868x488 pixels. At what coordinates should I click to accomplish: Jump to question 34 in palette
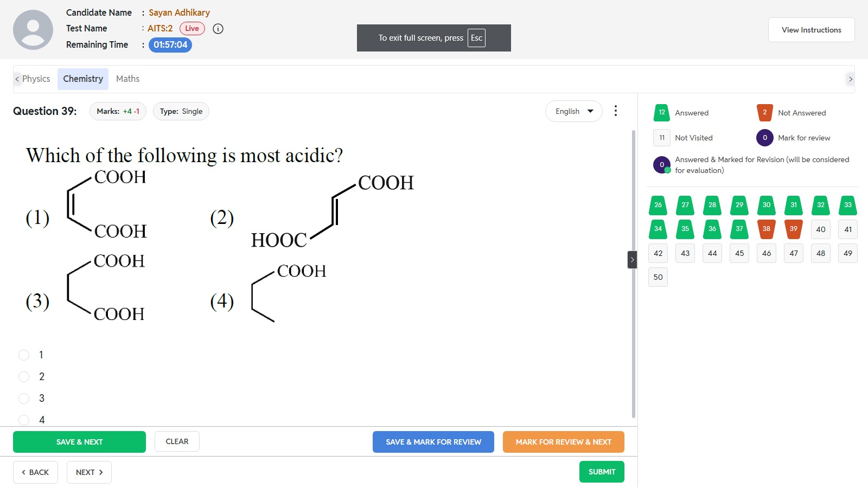tap(658, 229)
